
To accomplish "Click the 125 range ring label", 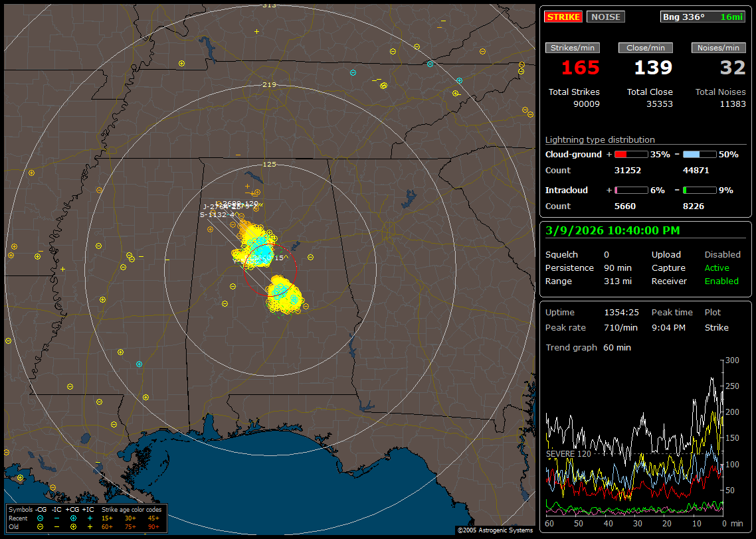I will [x=269, y=164].
